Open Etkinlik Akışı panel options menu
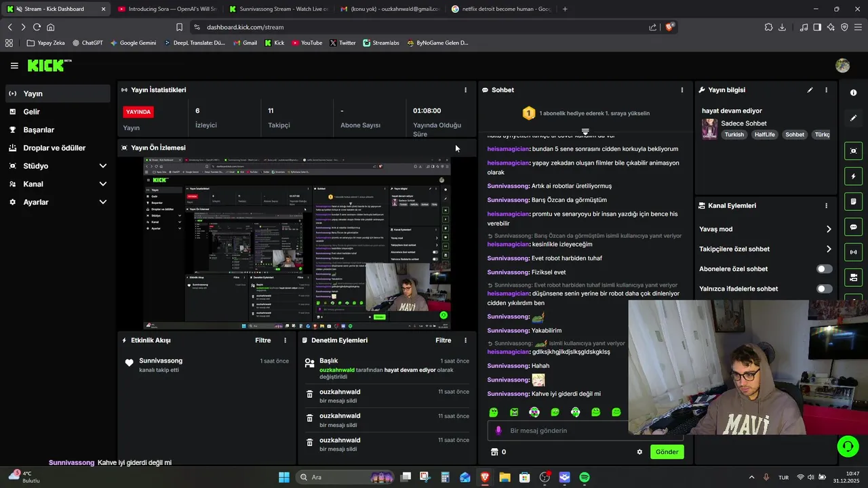 tap(285, 340)
